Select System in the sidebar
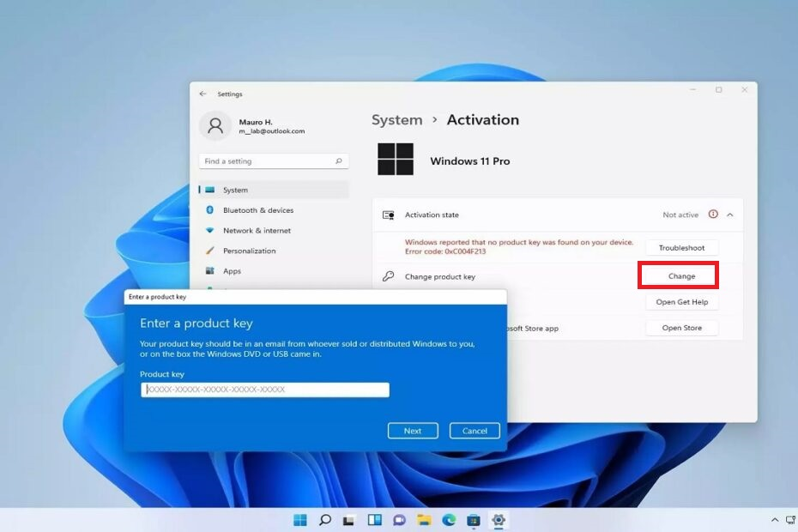This screenshot has height=532, width=798. [235, 190]
